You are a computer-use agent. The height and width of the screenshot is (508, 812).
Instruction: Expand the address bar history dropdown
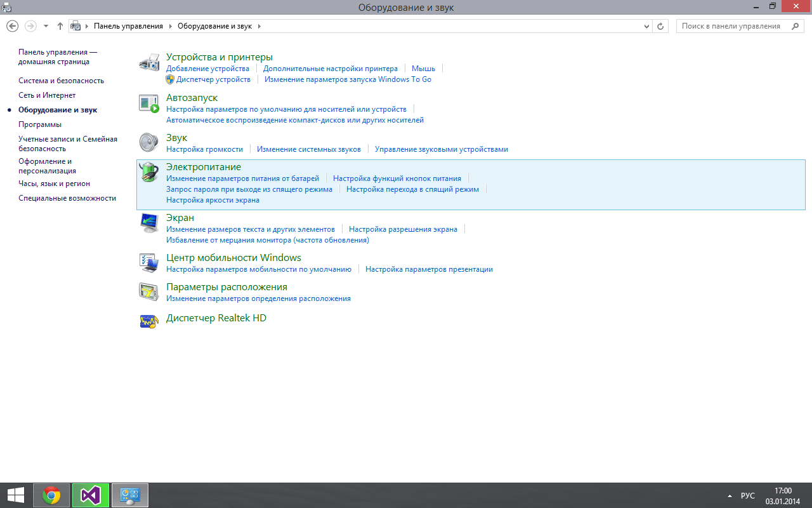click(x=646, y=26)
